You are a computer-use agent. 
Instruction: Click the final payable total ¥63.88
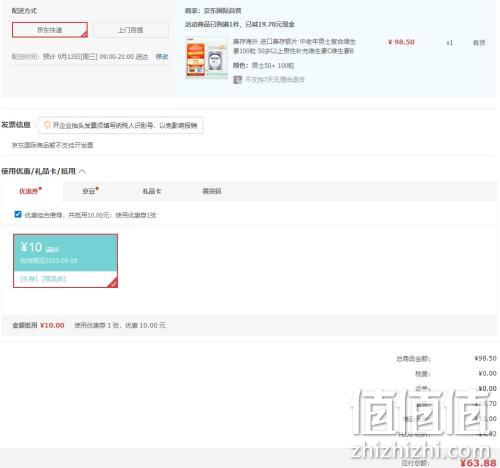click(x=478, y=463)
